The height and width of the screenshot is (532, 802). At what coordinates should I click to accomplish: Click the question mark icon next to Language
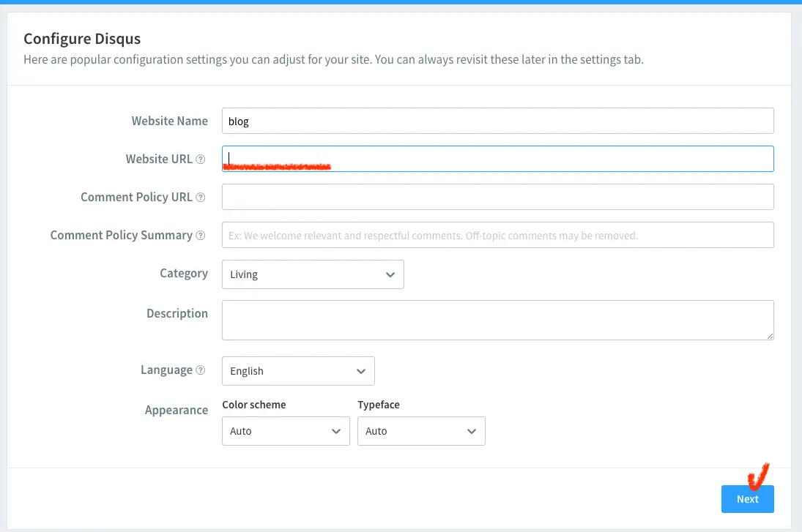[201, 370]
